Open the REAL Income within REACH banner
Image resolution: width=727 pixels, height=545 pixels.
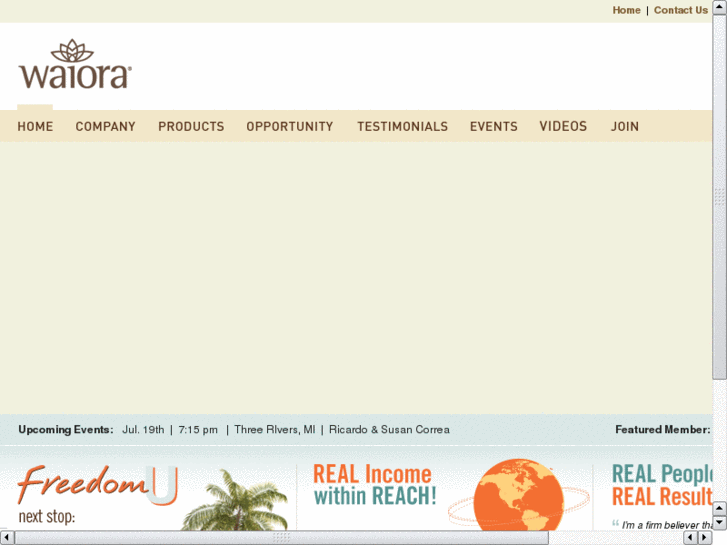pyautogui.click(x=375, y=485)
